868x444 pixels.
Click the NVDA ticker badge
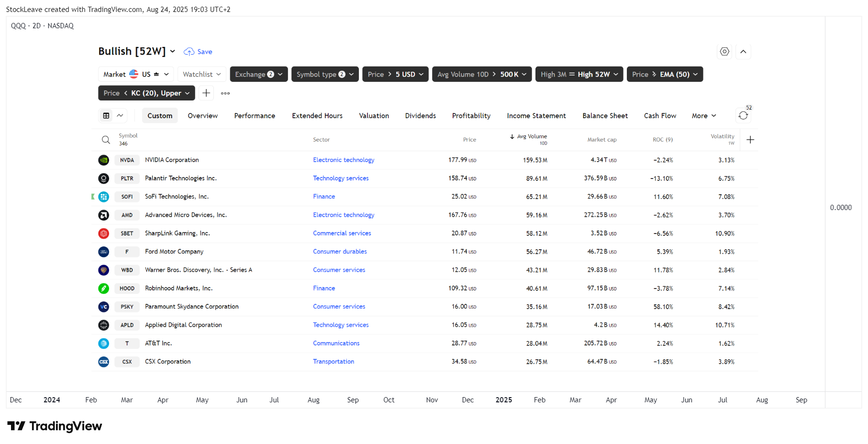click(x=127, y=160)
